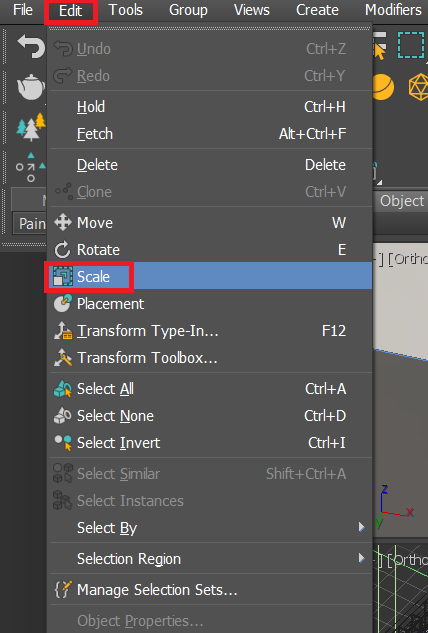Image resolution: width=428 pixels, height=633 pixels.
Task: Click the Object tab label
Action: point(402,201)
